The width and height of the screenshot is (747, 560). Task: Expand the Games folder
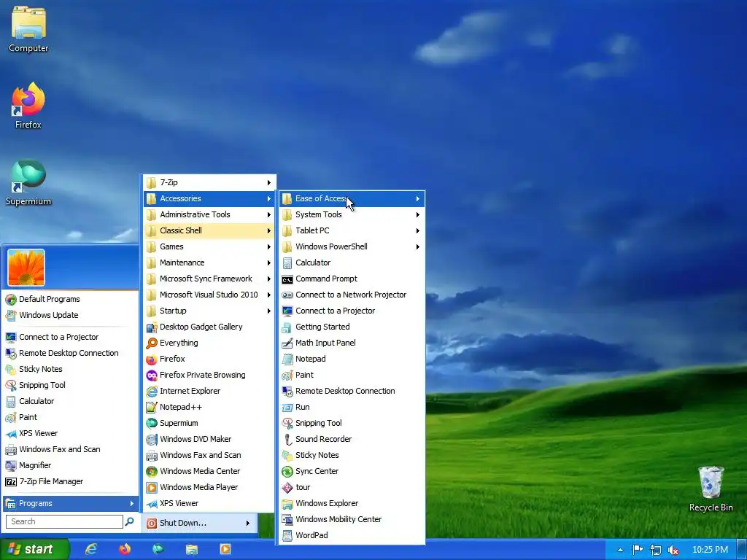click(209, 246)
